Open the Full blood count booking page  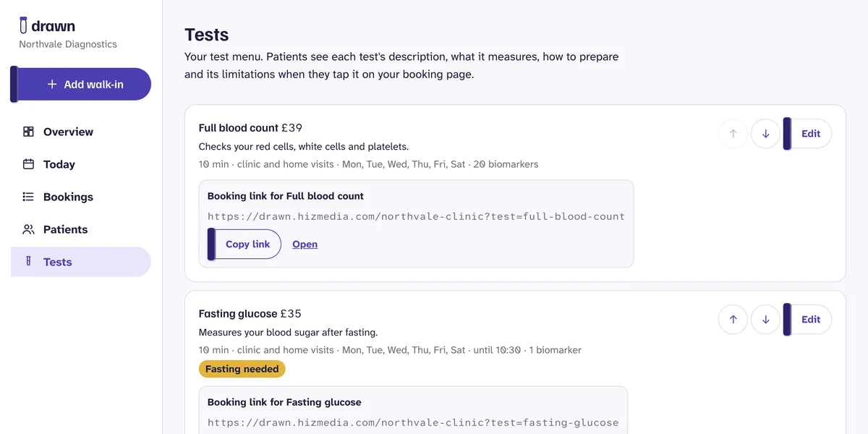pyautogui.click(x=305, y=244)
